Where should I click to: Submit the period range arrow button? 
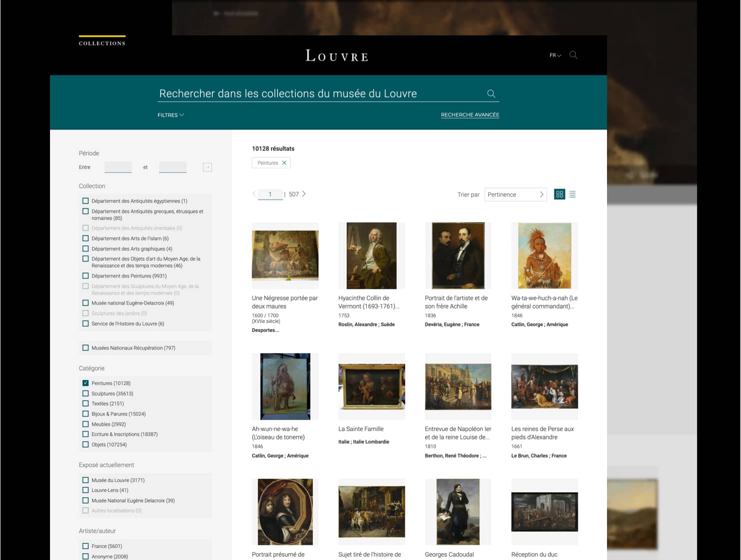coord(207,167)
